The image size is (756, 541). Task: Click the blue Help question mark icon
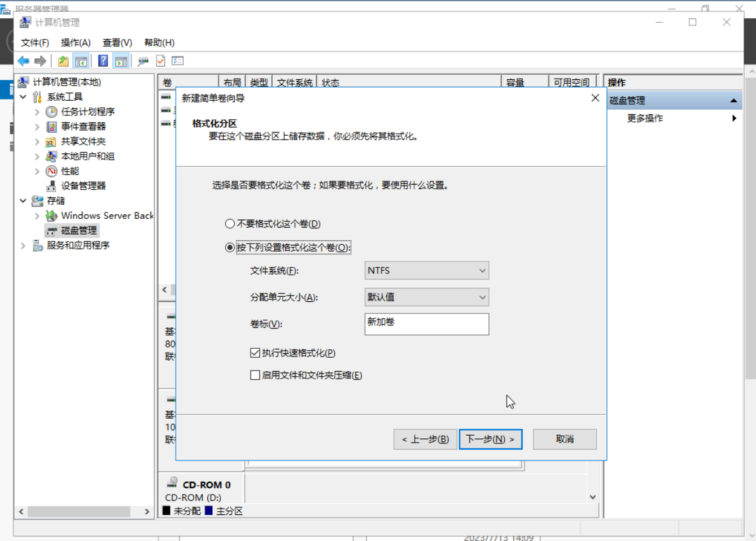(103, 62)
